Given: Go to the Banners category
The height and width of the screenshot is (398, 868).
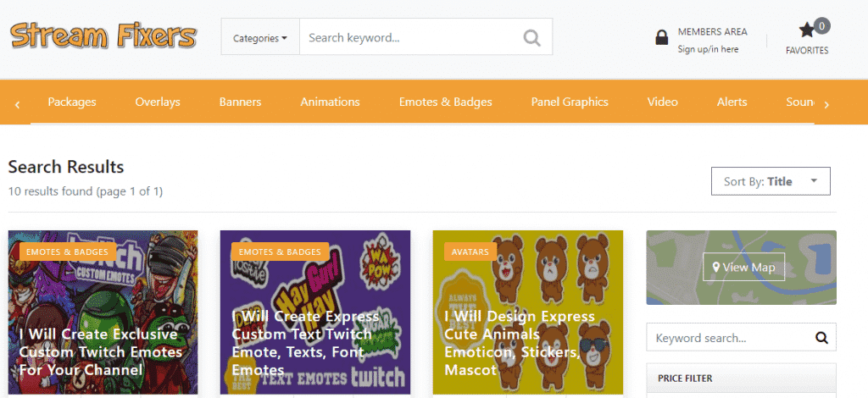Looking at the screenshot, I should pos(240,102).
